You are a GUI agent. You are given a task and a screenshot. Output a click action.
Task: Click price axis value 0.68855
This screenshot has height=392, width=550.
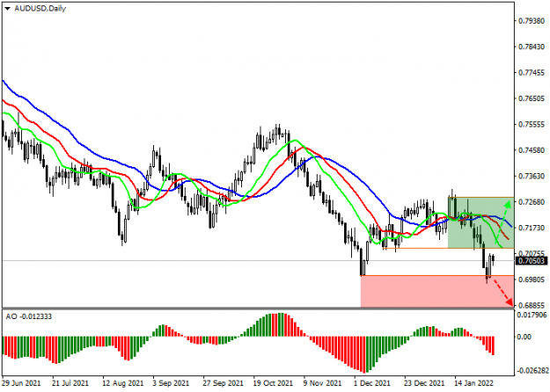pos(532,306)
